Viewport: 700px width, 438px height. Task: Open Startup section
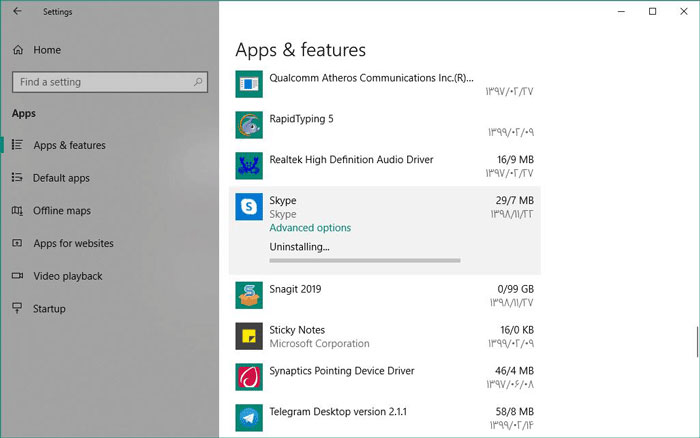click(x=49, y=309)
